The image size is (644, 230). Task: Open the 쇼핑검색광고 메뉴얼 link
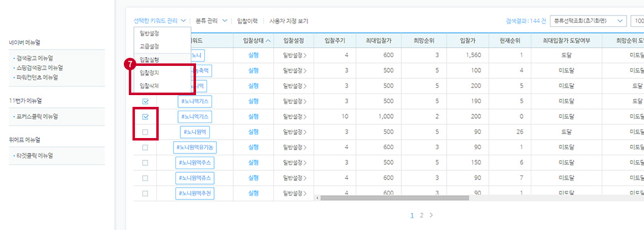coord(40,68)
